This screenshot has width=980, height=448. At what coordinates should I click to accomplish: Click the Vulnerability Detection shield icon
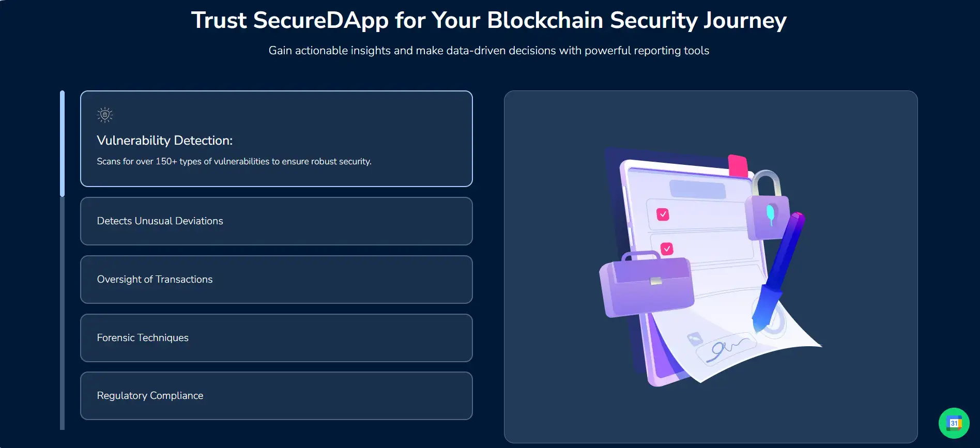(x=105, y=115)
